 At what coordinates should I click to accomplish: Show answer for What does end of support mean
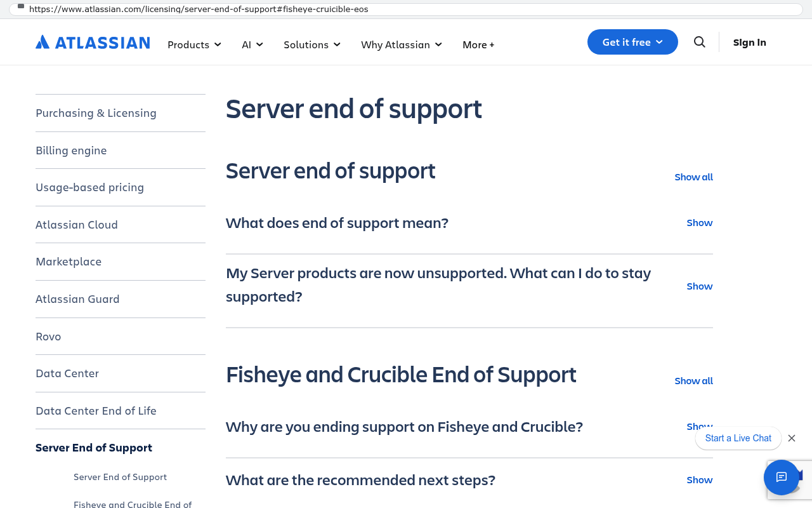699,223
